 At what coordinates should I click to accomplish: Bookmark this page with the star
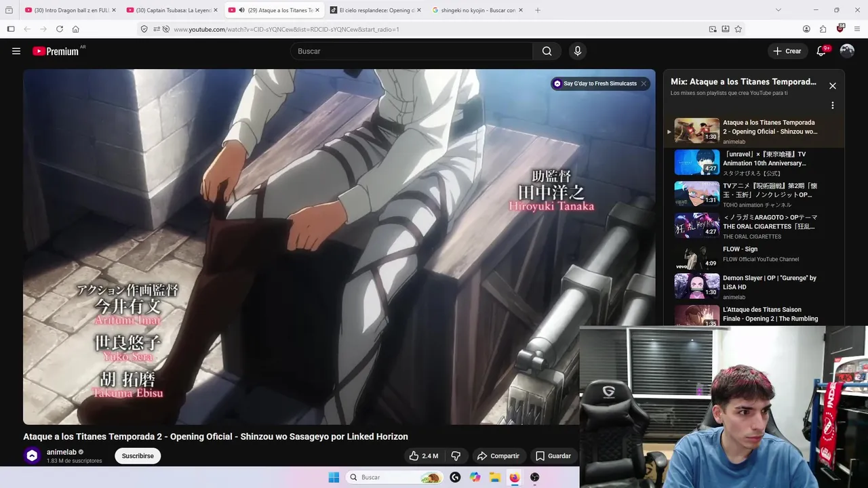(x=738, y=29)
